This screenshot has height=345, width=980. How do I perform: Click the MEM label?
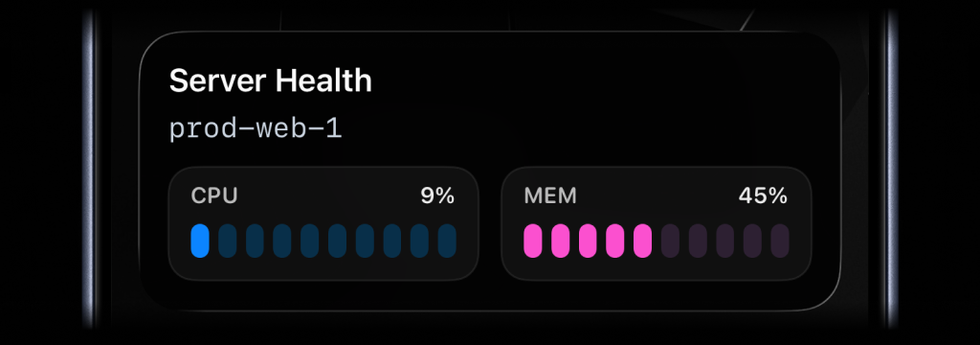click(x=550, y=196)
